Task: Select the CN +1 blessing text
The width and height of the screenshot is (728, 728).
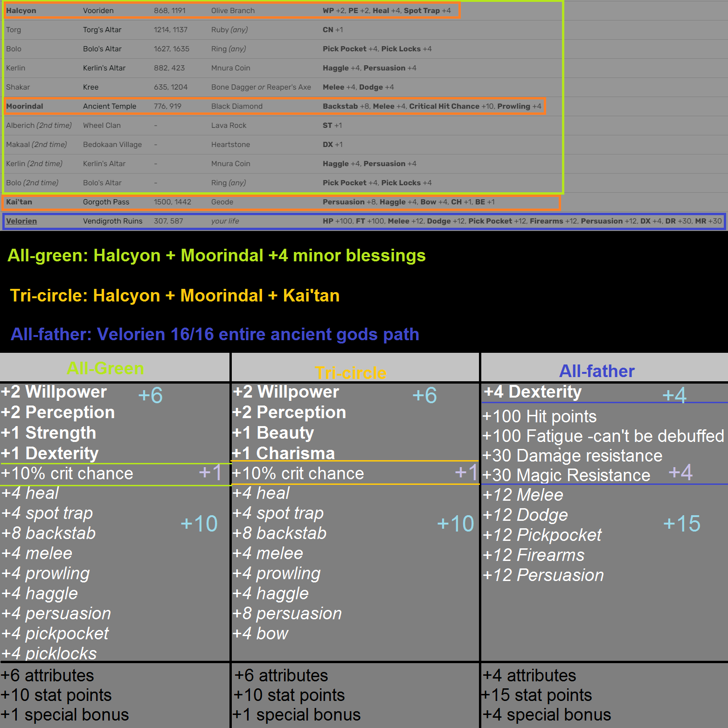Action: coord(333,30)
